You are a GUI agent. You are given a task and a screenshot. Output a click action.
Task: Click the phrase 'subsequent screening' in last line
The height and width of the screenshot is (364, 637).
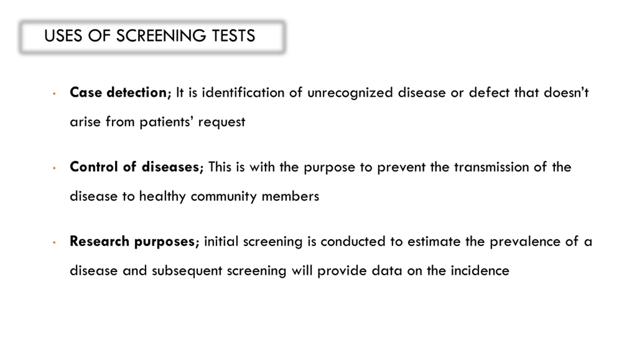219,271
